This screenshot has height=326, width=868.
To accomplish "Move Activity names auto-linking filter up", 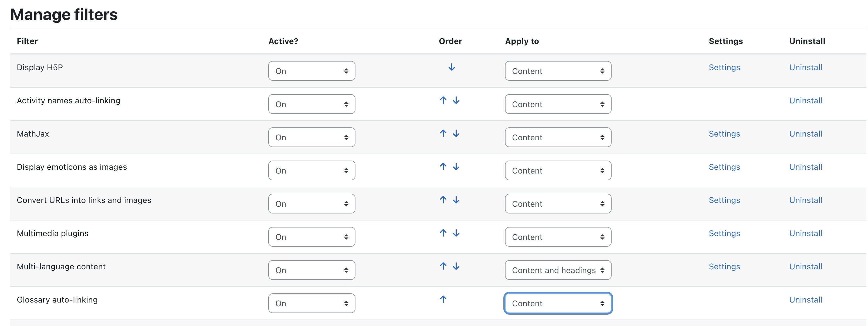I will pos(443,100).
